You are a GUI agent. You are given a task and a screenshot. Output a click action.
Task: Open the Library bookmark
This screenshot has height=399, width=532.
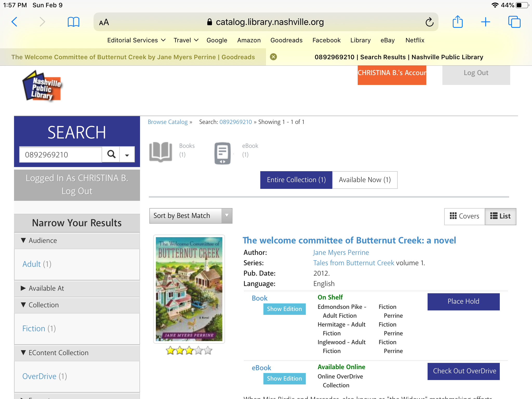click(x=360, y=40)
